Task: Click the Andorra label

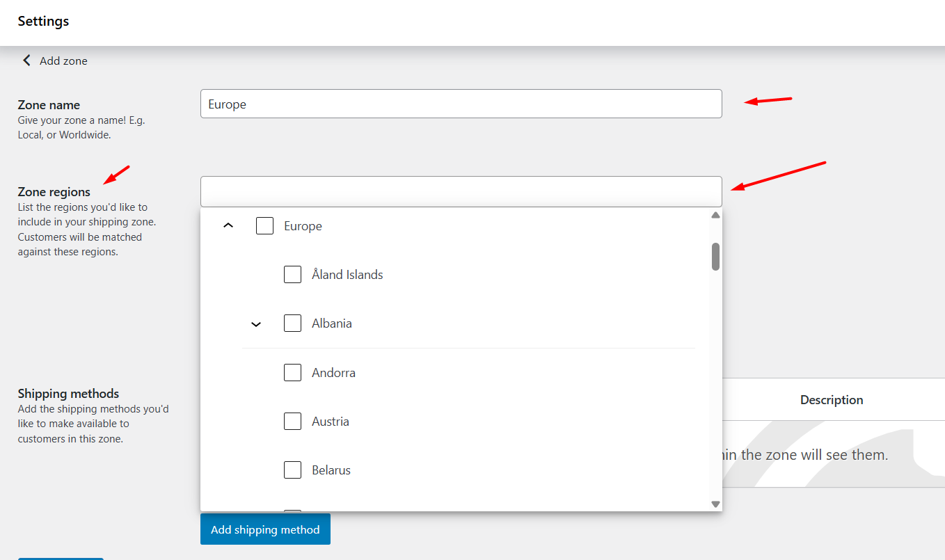Action: tap(333, 373)
